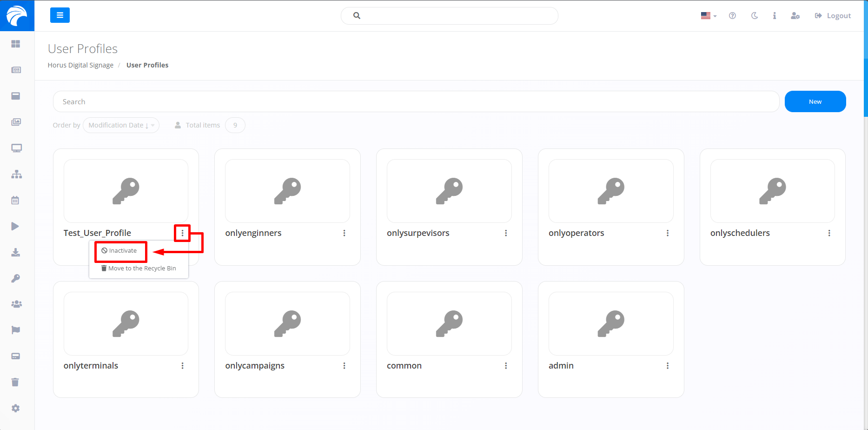Screen dimensions: 868x430
Task: Open the User Profiles key icon
Action: (x=16, y=278)
